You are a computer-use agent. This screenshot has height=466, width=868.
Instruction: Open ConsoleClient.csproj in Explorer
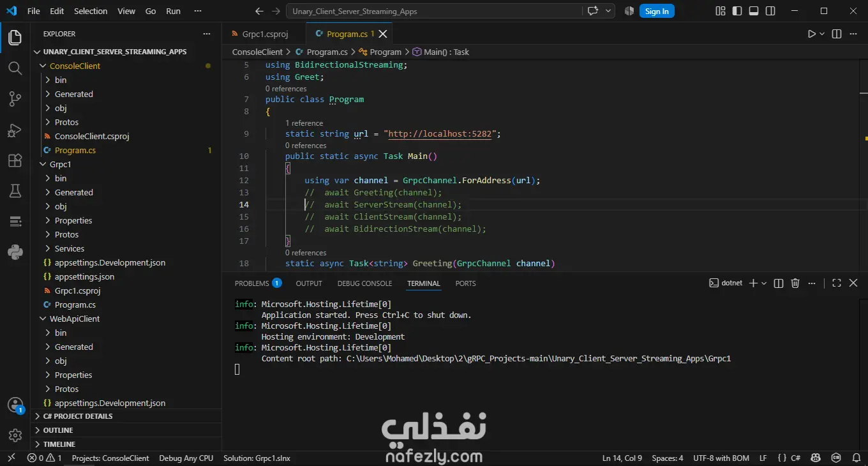pos(92,136)
